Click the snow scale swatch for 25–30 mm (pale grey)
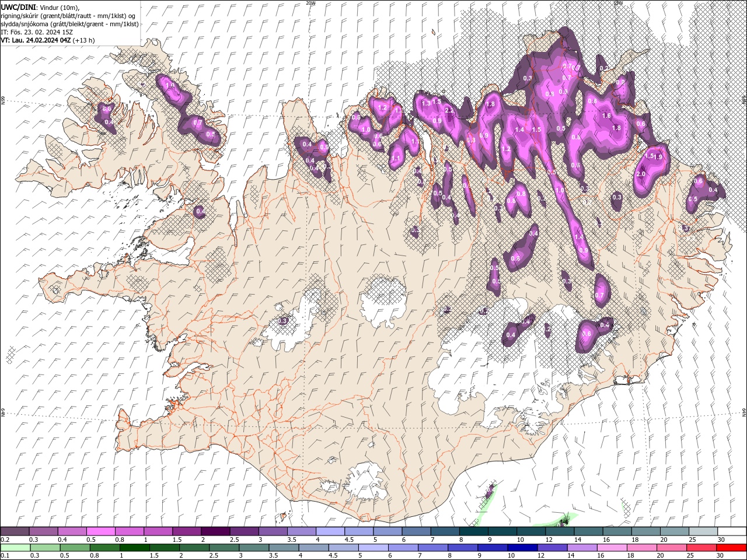The width and height of the screenshot is (747, 560). [703, 531]
